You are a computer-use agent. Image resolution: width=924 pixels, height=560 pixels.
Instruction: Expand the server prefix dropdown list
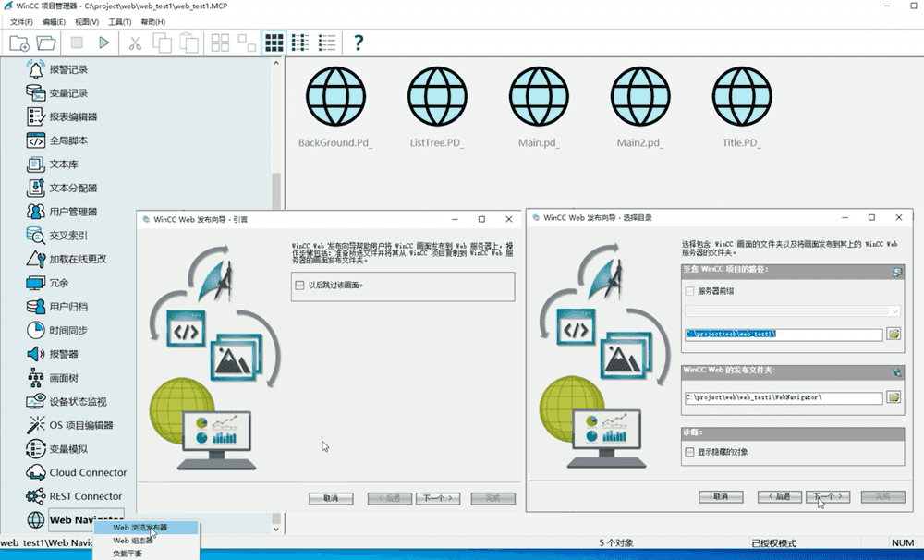[x=894, y=311]
